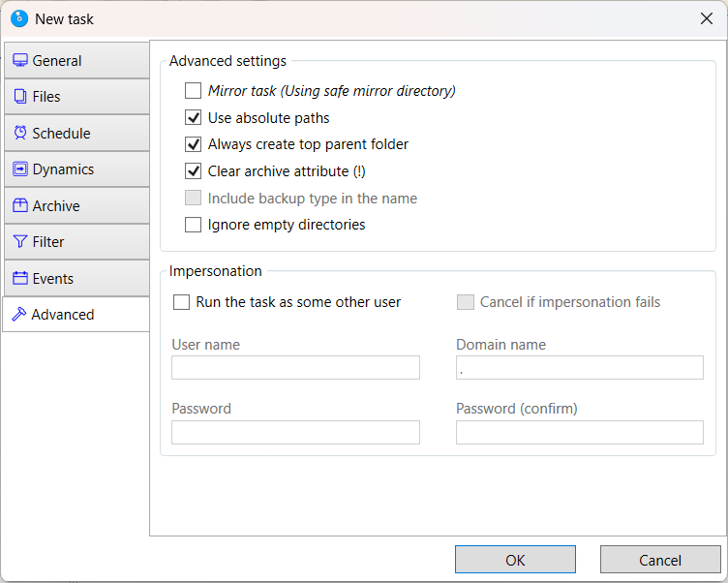Click the Domain name input field
728x583 pixels.
click(x=579, y=368)
